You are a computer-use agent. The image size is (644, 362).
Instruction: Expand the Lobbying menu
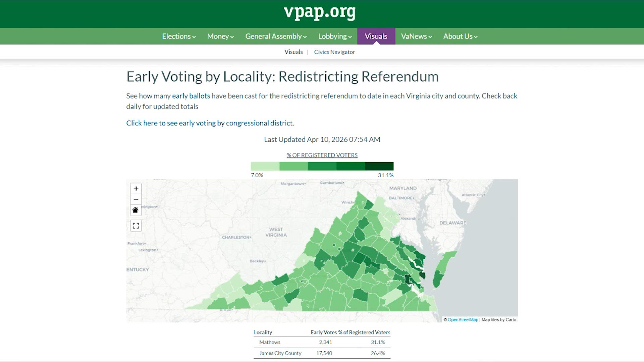tap(334, 36)
